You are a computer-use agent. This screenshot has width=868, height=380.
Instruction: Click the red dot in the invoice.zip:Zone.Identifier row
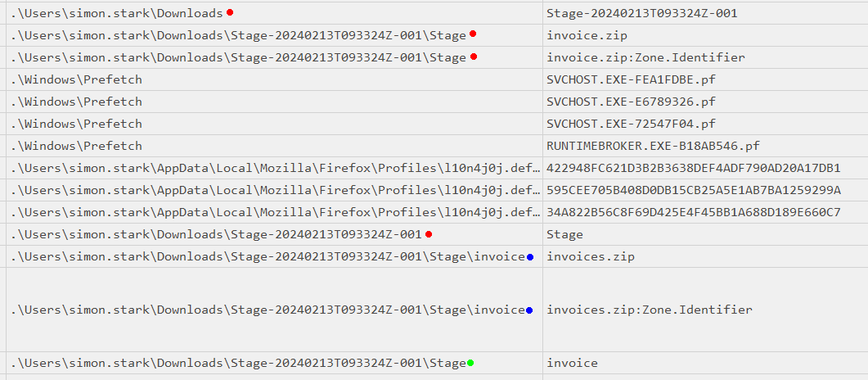point(473,57)
